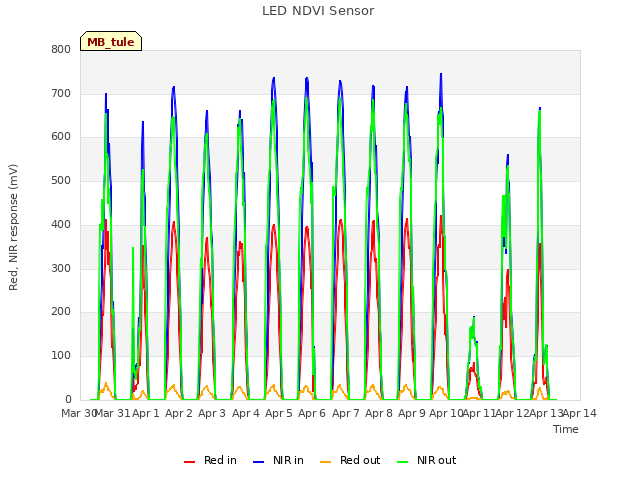Click the Mar 30 x-axis date label
Screen dimensions: 640x480
pyautogui.click(x=79, y=413)
